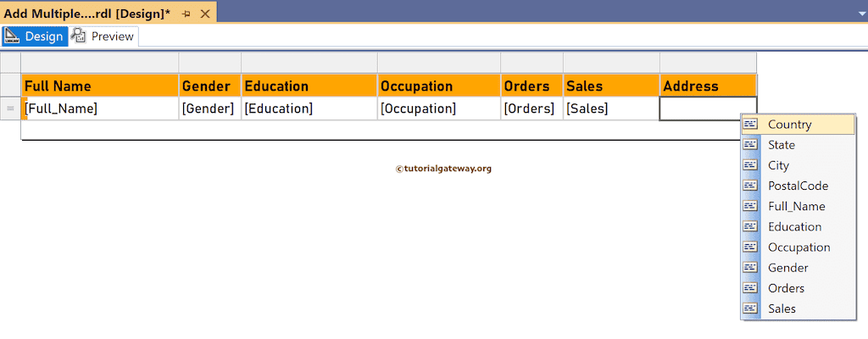Image resolution: width=868 pixels, height=339 pixels.
Task: Click the header row handle
Action: (10, 86)
